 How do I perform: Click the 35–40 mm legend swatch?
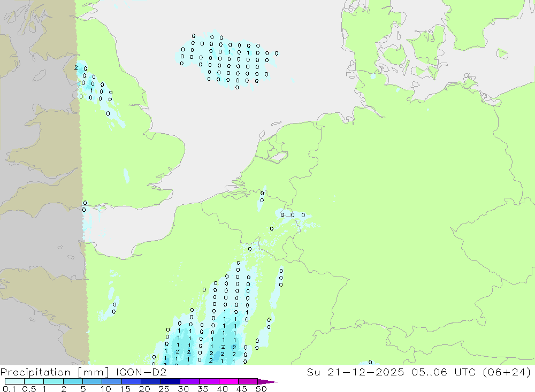pyautogui.click(x=209, y=381)
